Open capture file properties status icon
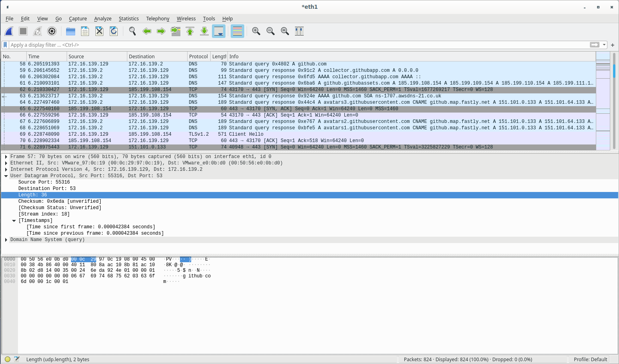Screen dimensions: 619x364 point(17,359)
